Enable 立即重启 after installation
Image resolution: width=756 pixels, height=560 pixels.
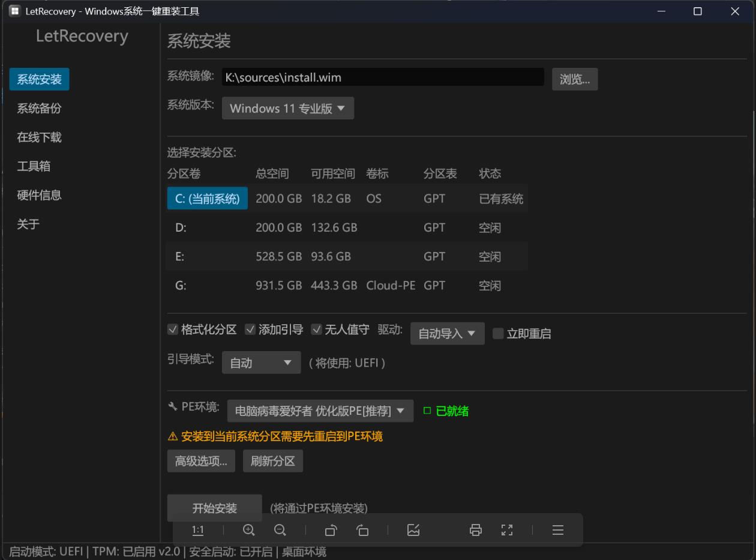tap(498, 334)
